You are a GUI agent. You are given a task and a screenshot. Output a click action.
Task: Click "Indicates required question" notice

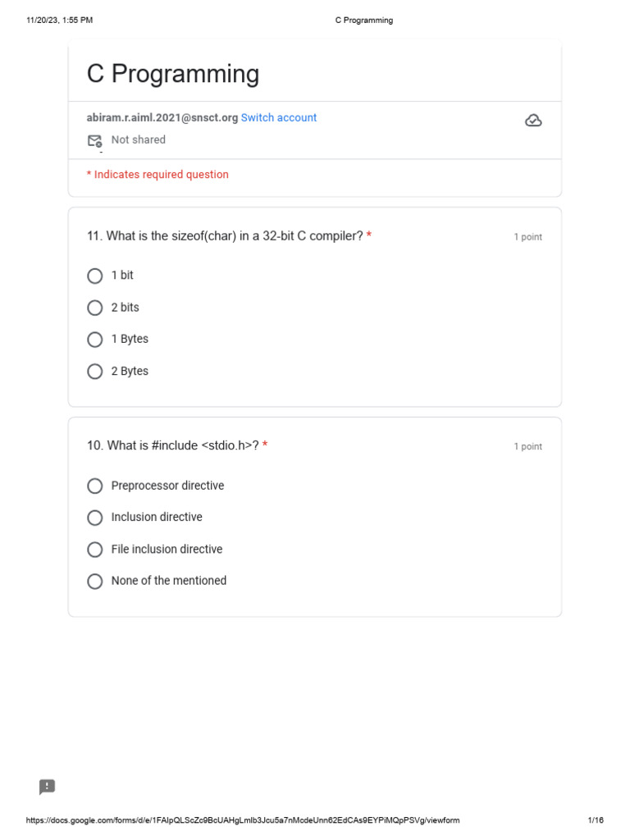pyautogui.click(x=161, y=175)
